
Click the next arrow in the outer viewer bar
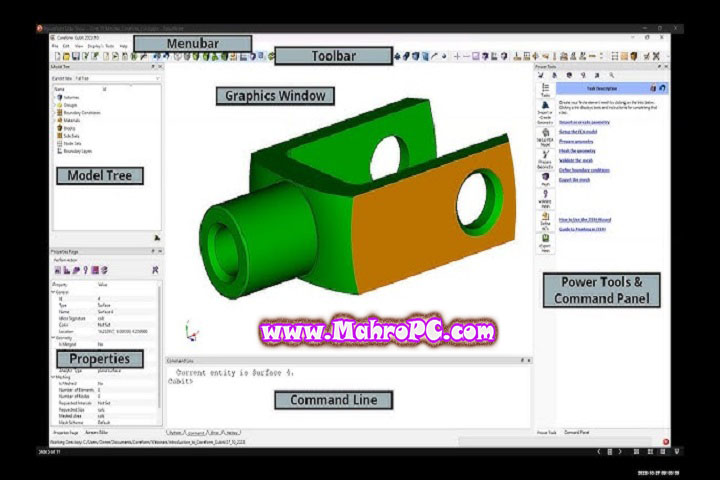620,452
